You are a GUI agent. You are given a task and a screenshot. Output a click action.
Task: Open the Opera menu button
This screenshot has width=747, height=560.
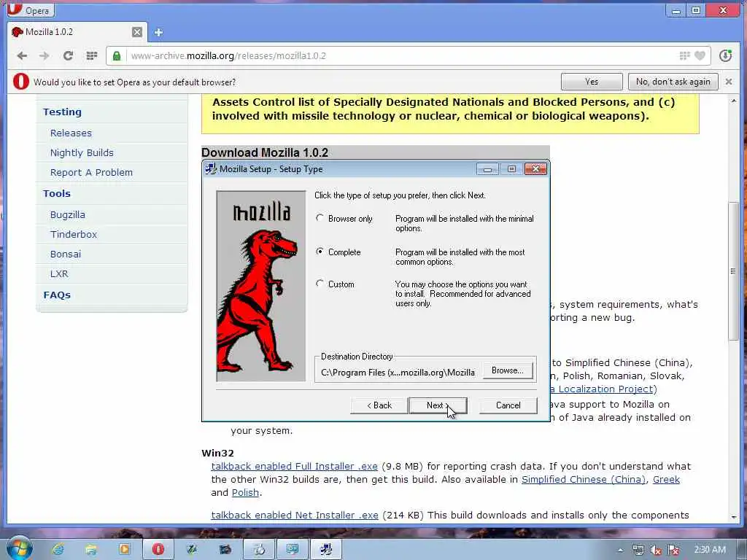coord(29,9)
